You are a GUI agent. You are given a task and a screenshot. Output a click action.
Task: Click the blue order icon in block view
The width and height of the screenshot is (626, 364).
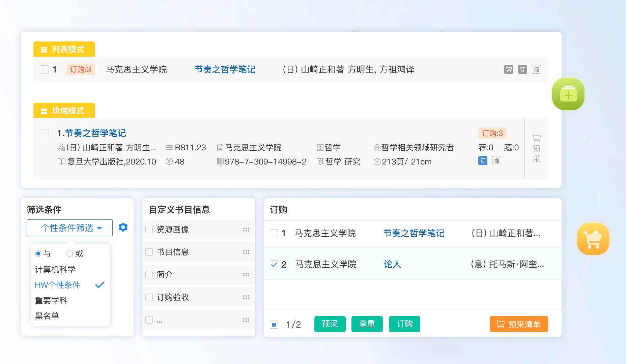[x=483, y=161]
